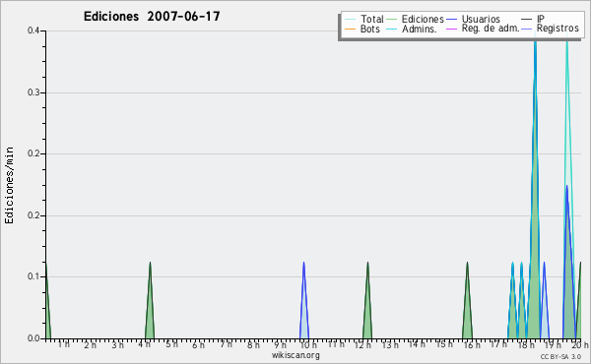Click the 15 h tick label
Screen dimensions: 591x364
(444, 344)
